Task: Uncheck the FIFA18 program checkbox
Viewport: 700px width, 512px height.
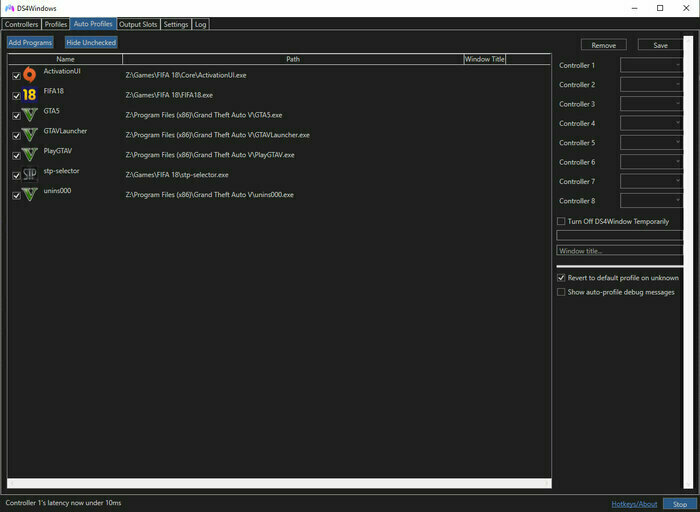Action: (17, 96)
